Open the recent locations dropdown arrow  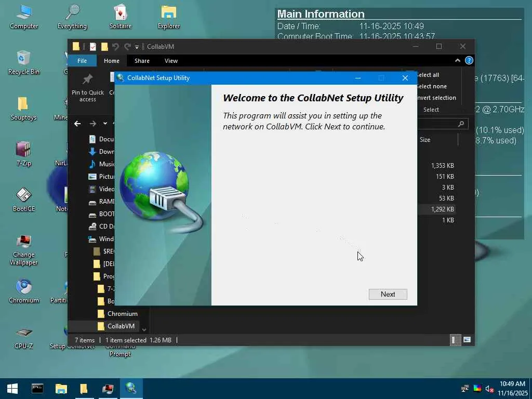(x=105, y=124)
